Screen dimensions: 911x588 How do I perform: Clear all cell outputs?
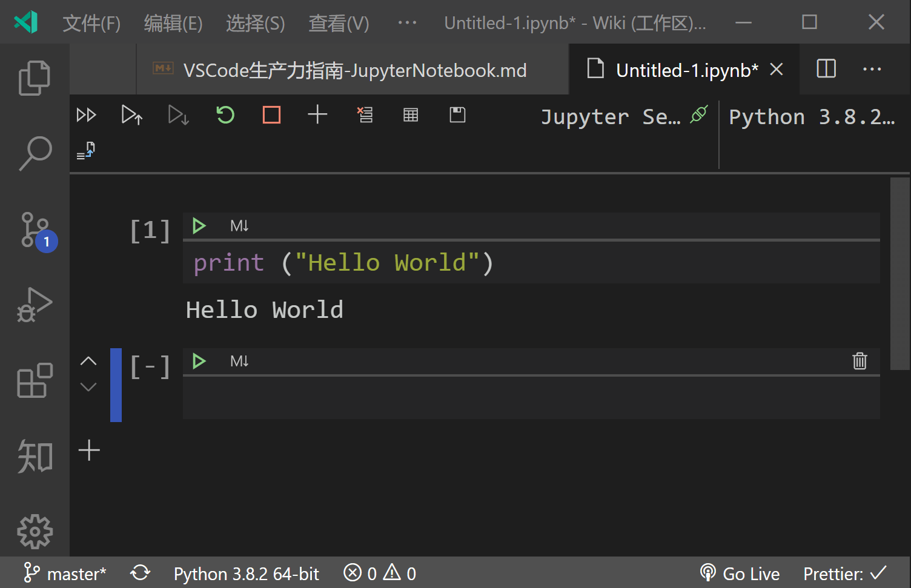(x=365, y=114)
